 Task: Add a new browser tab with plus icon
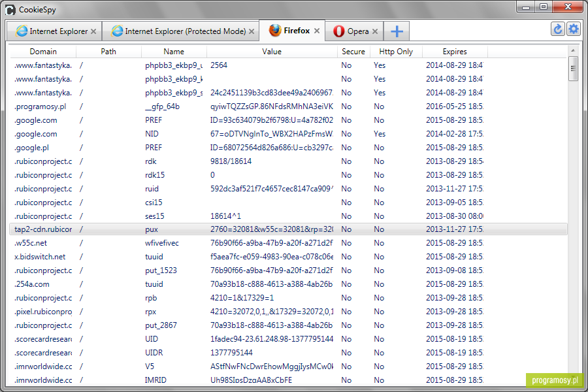[397, 31]
